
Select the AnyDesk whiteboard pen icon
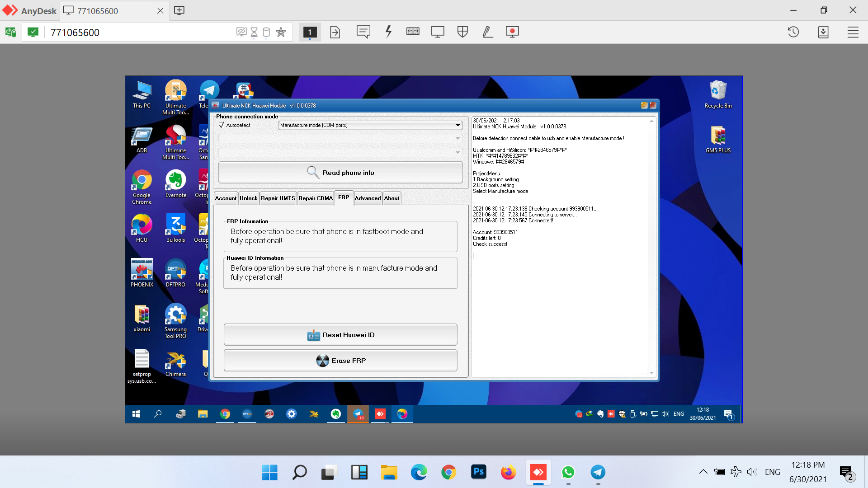(x=487, y=32)
